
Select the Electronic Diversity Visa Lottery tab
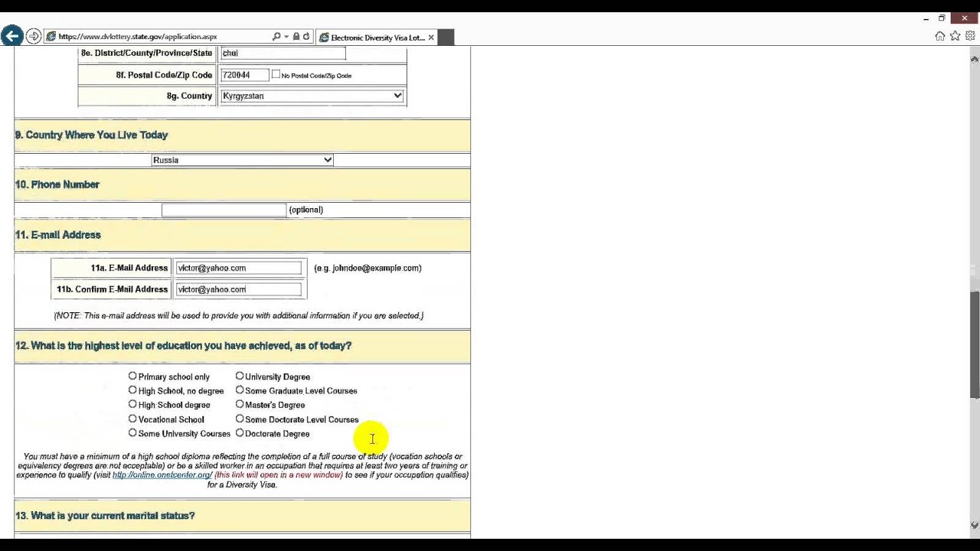tap(376, 37)
